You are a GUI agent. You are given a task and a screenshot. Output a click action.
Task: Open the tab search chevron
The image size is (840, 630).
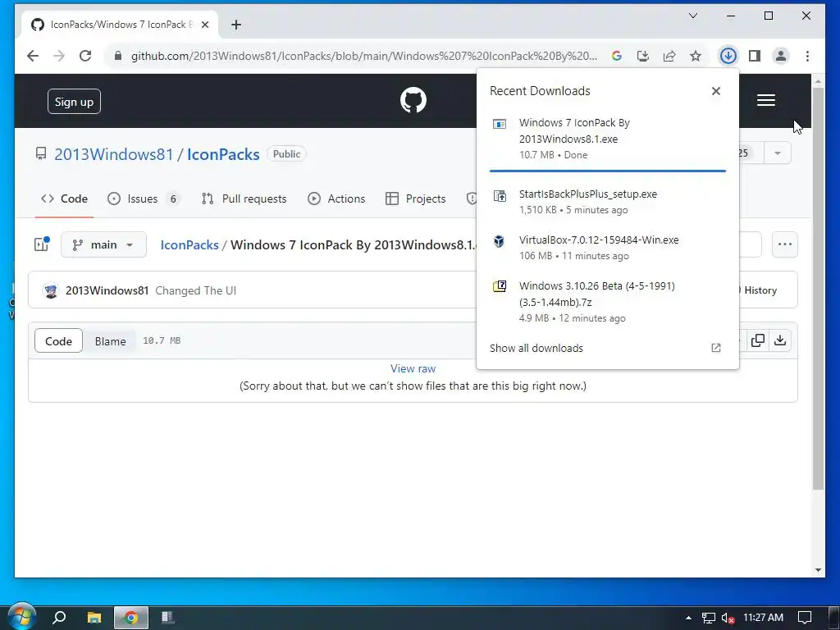pyautogui.click(x=692, y=16)
